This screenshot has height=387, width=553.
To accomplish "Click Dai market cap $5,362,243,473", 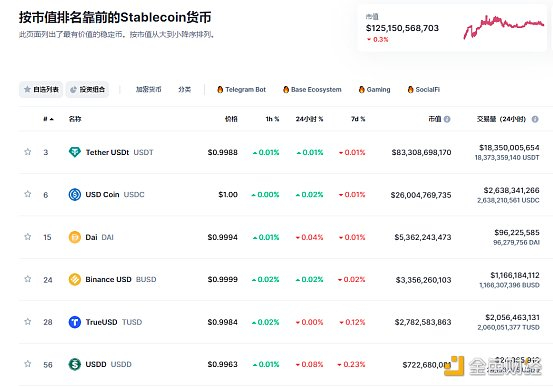I will coord(423,237).
